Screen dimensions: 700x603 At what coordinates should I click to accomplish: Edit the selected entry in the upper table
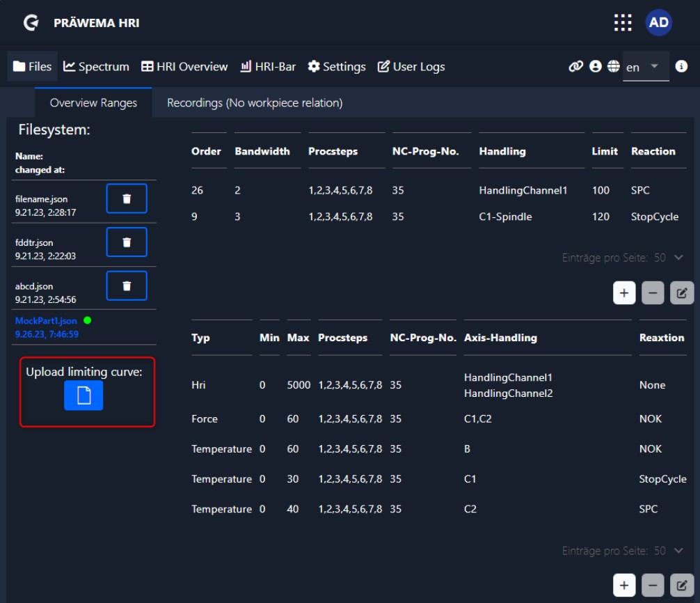[682, 293]
